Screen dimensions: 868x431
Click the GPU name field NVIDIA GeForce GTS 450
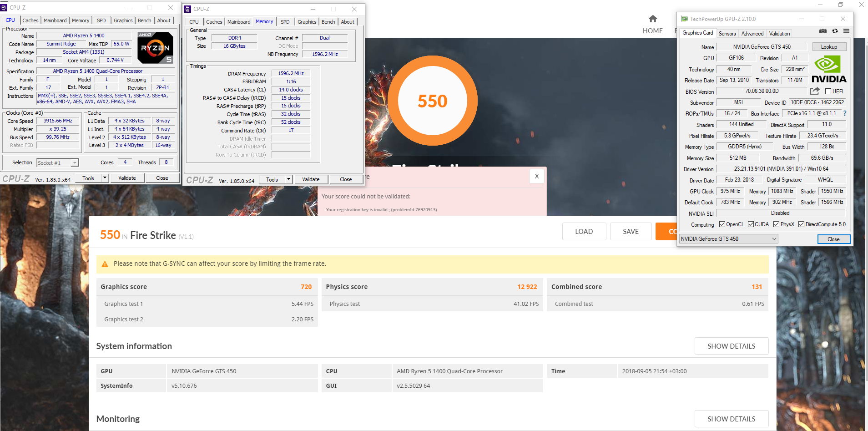(762, 47)
